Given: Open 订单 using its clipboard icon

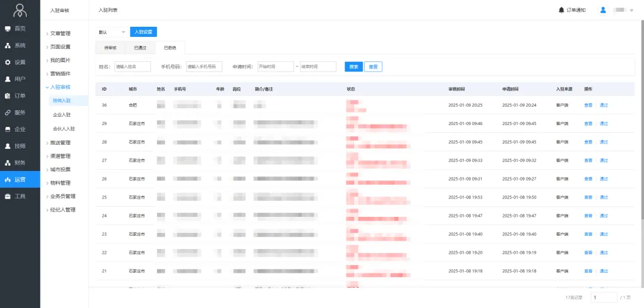Looking at the screenshot, I should [x=8, y=95].
